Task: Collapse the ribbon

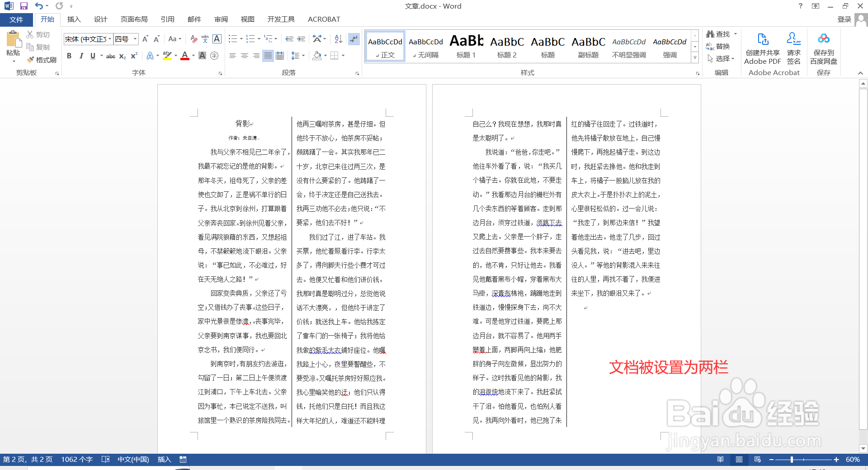Action: click(860, 73)
